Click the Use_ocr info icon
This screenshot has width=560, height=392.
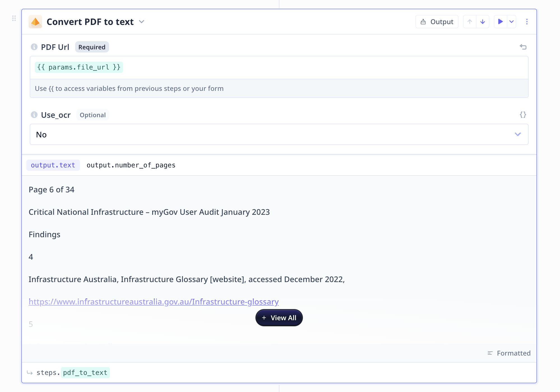(x=34, y=115)
